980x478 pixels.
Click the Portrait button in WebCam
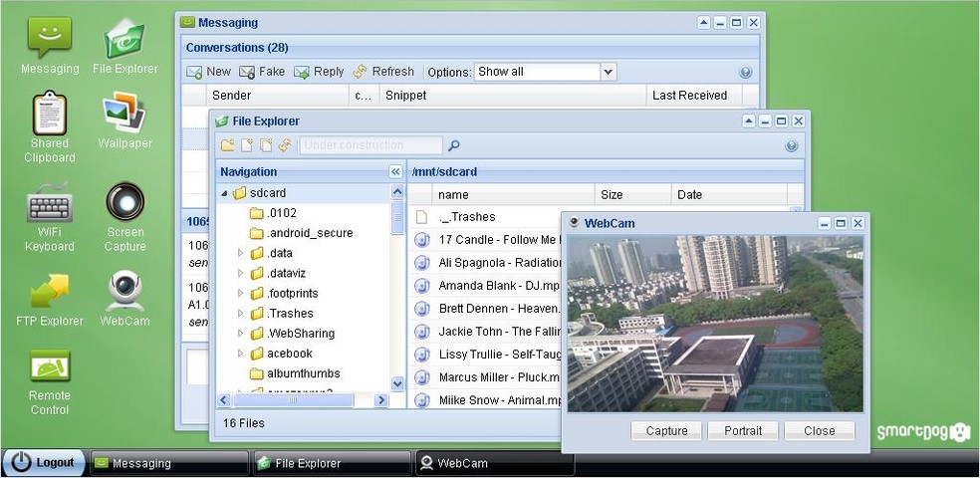click(x=743, y=431)
